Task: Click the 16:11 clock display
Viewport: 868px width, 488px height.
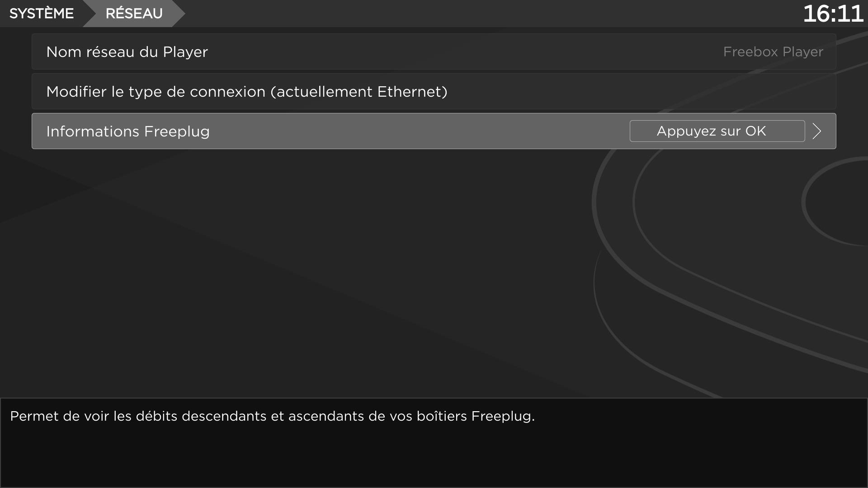Action: pos(833,14)
